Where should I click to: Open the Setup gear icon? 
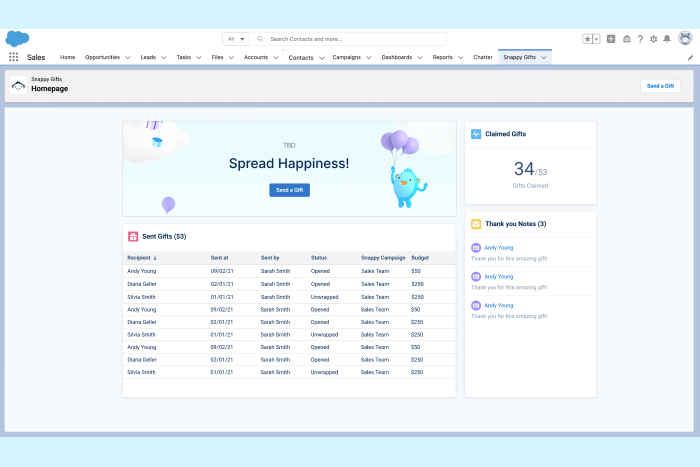(x=653, y=39)
